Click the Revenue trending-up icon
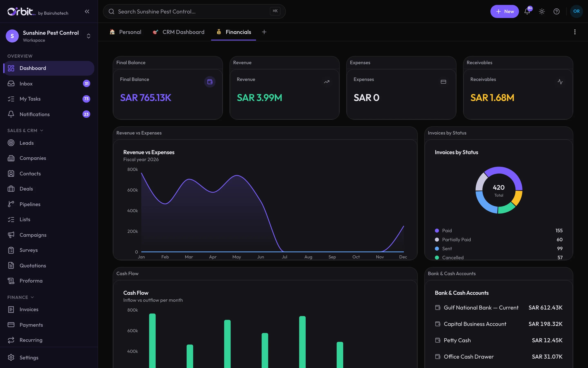Screen dimensions: 588x368 [326, 82]
